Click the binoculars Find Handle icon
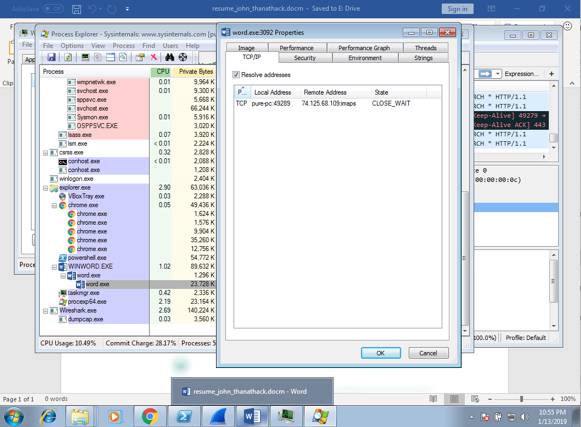581x427 pixels. pyautogui.click(x=170, y=57)
